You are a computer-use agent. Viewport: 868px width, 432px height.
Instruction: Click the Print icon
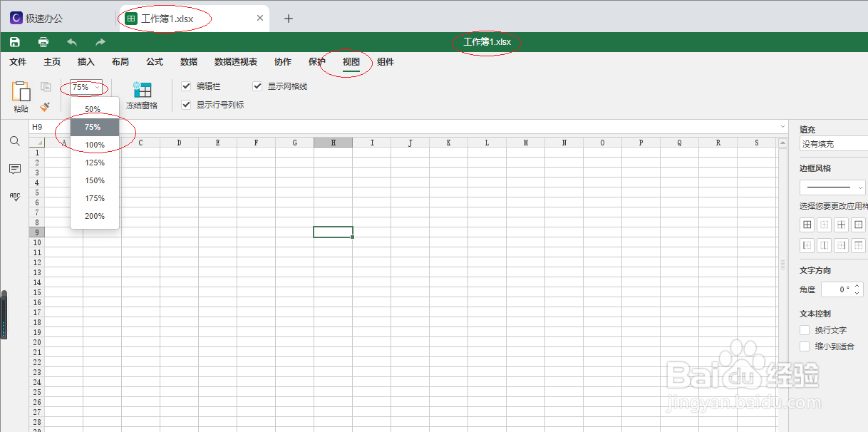43,41
